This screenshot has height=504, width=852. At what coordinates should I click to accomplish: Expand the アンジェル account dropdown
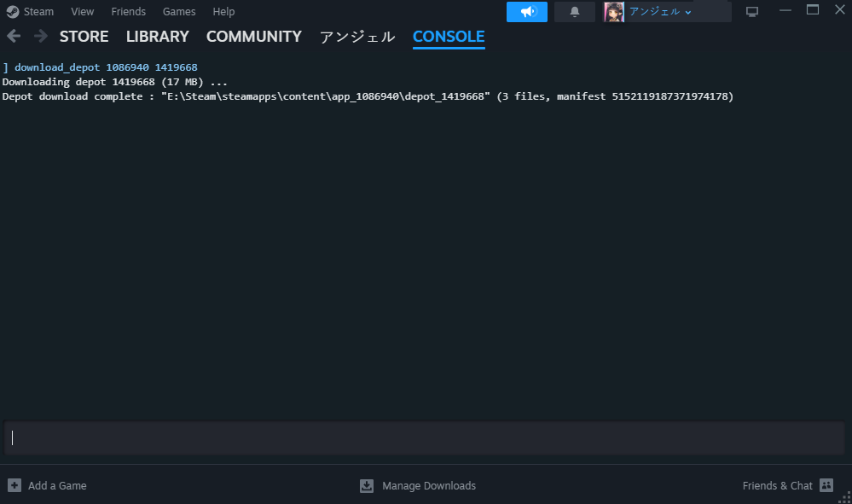659,12
